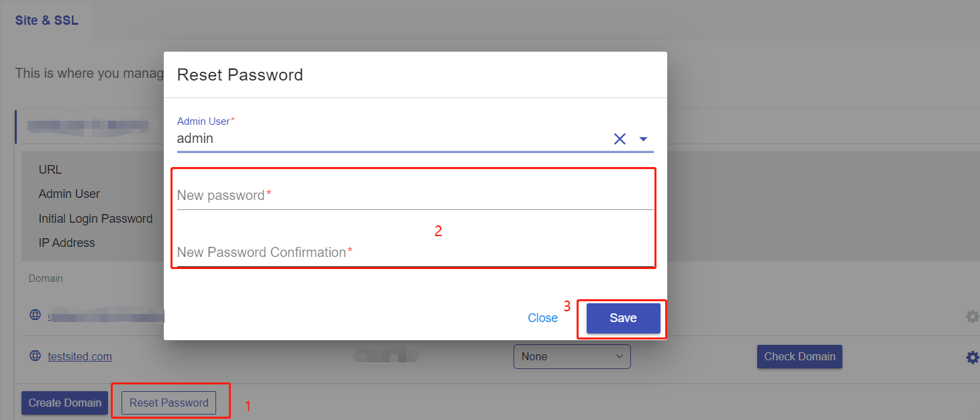This screenshot has width=980, height=420.
Task: Open the gear settings for the blurred domain row
Action: (x=972, y=316)
